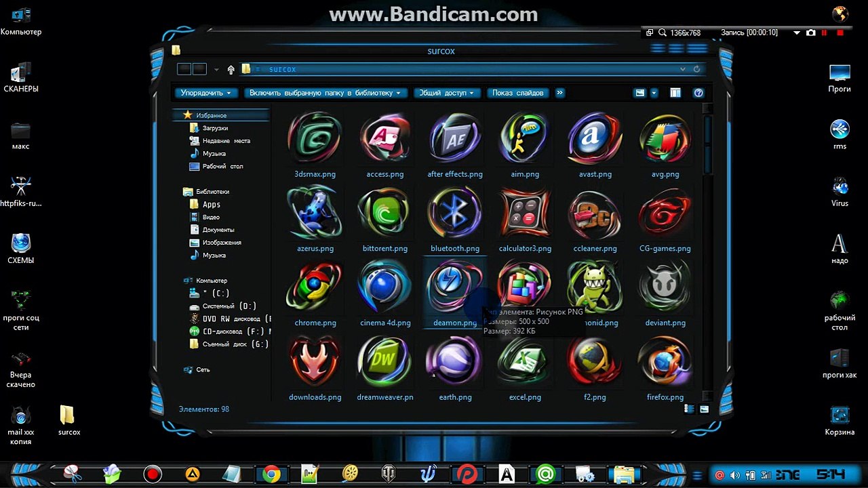Pause the Bandicam recording
This screenshot has height=488, width=868.
(825, 33)
